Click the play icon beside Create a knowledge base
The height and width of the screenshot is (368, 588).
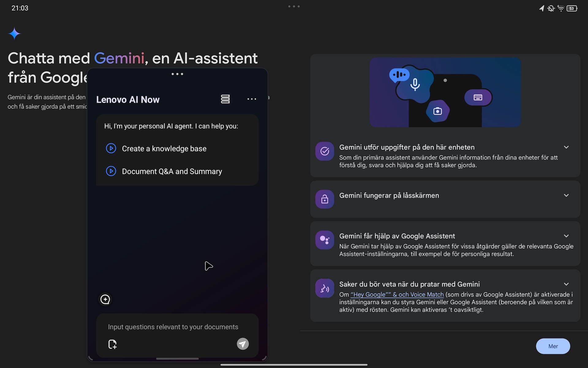pos(111,148)
